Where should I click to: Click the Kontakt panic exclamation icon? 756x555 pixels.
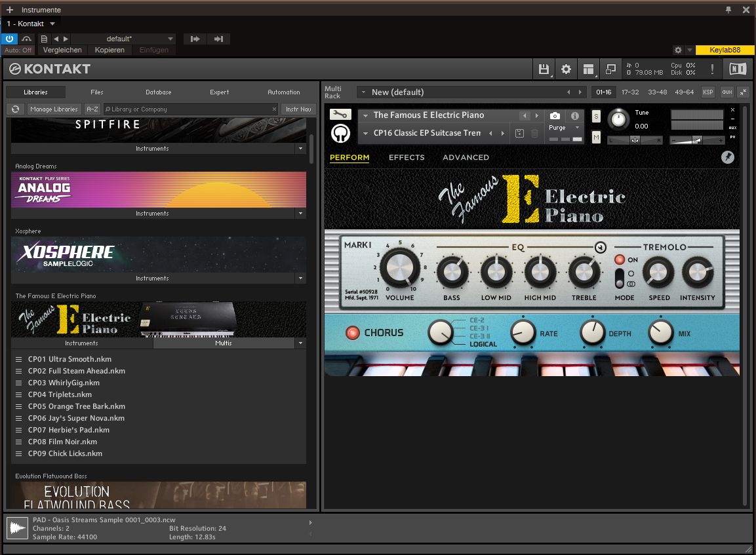pyautogui.click(x=712, y=69)
